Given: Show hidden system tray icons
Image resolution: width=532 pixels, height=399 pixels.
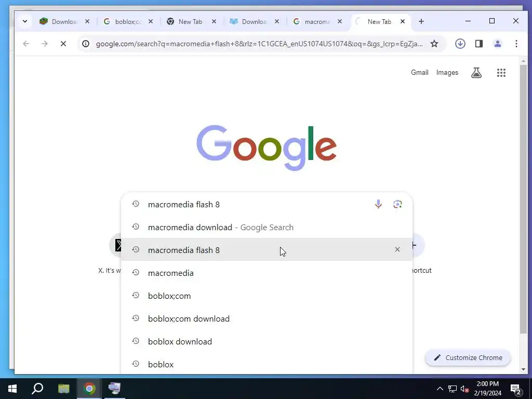Looking at the screenshot, I should (x=440, y=389).
